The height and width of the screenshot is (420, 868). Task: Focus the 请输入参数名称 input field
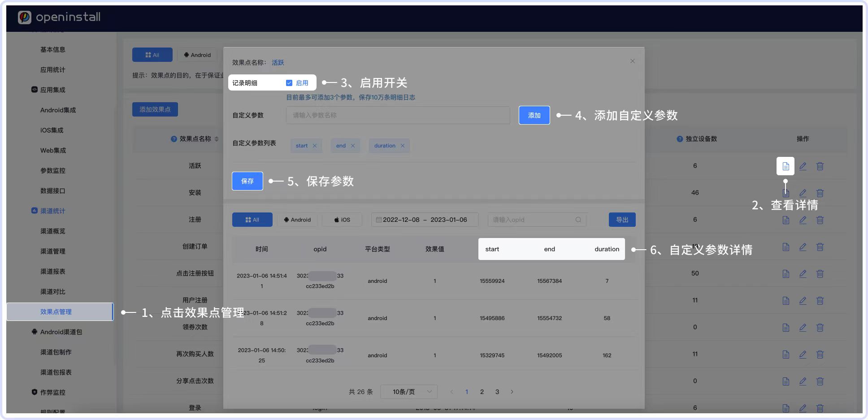[398, 115]
